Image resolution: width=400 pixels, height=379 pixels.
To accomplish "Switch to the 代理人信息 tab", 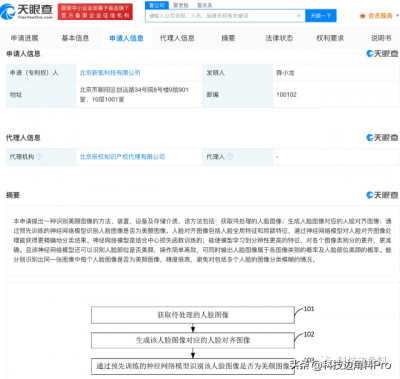I will point(177,38).
